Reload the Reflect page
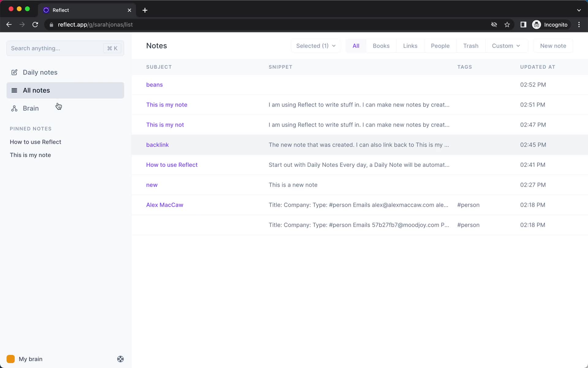The image size is (588, 368). [x=35, y=25]
